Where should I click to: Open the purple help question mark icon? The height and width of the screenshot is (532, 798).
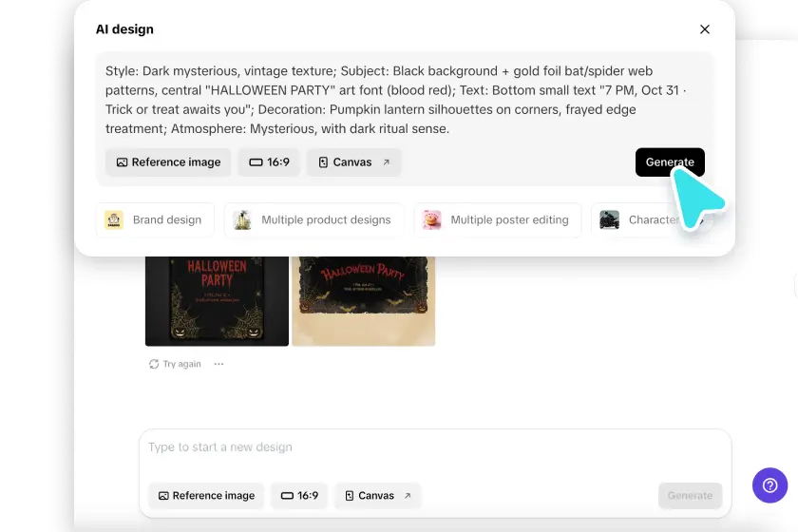770,485
